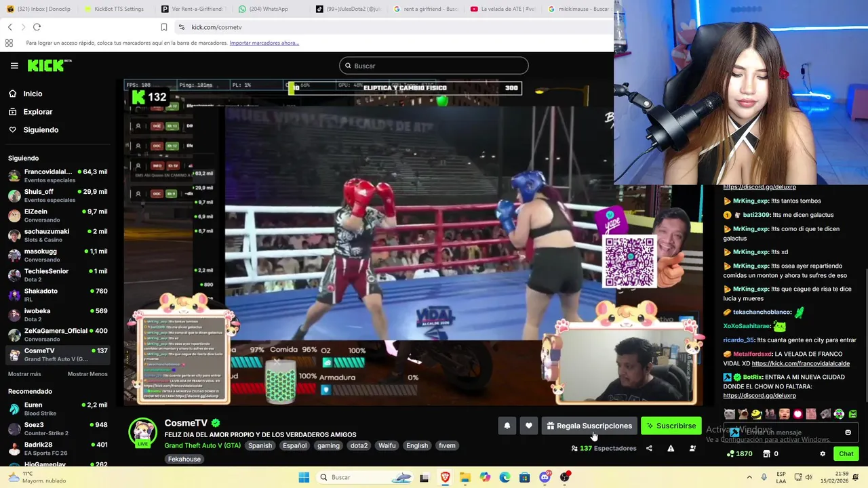868x488 pixels.
Task: Click the share stream icon
Action: pyautogui.click(x=649, y=448)
